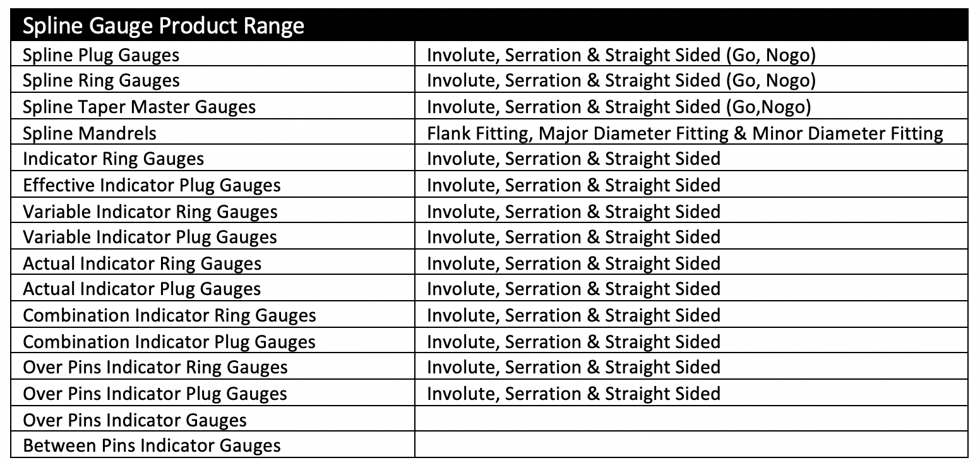Select the Variable Indicator Ring Gauges cell
The width and height of the screenshot is (980, 465).
213,211
